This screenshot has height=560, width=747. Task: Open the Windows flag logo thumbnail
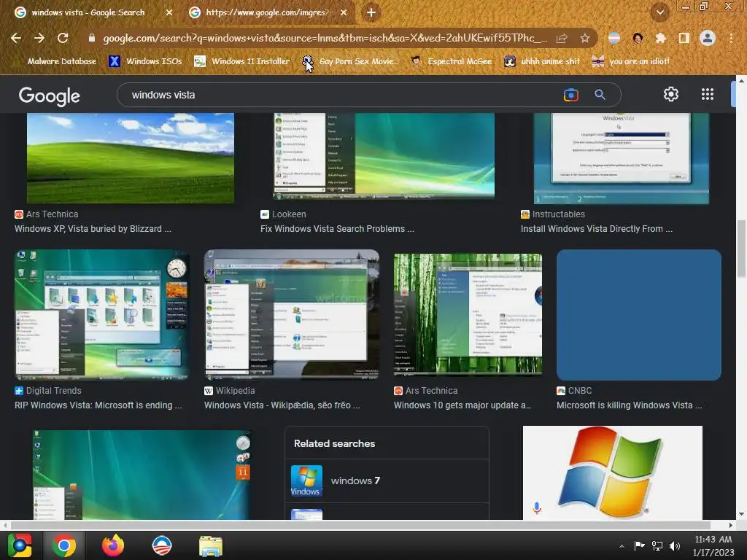click(x=612, y=472)
